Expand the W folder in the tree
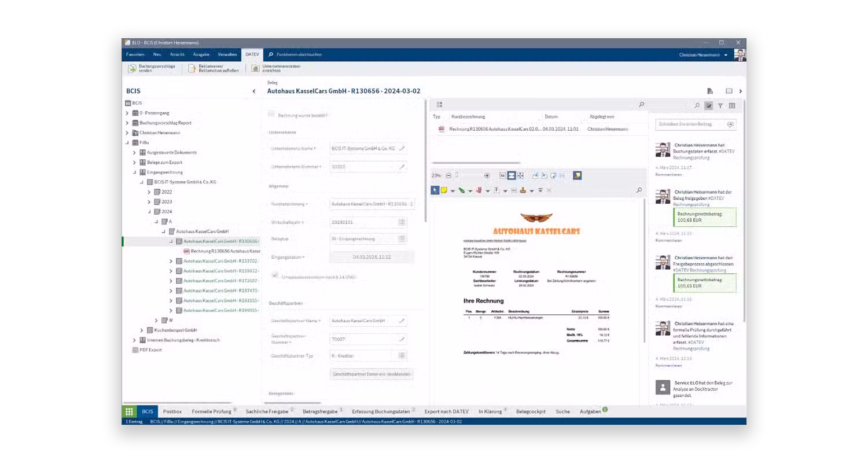 (x=156, y=320)
